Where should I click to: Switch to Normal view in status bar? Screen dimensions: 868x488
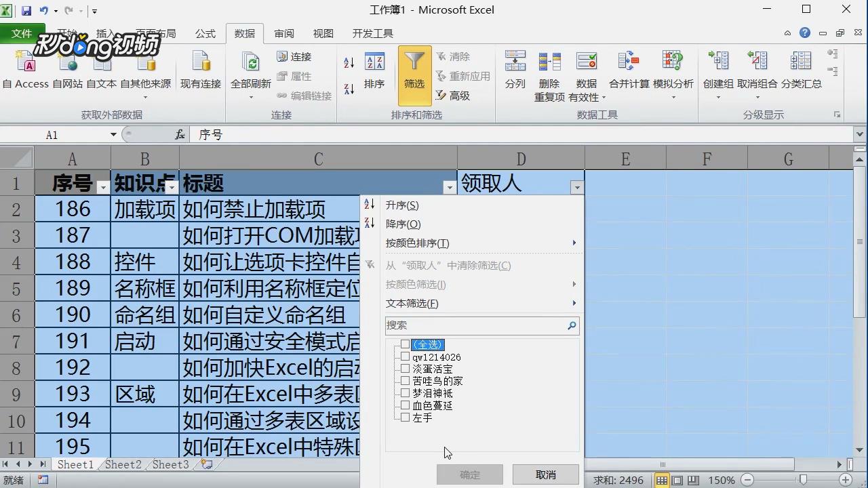tap(662, 480)
